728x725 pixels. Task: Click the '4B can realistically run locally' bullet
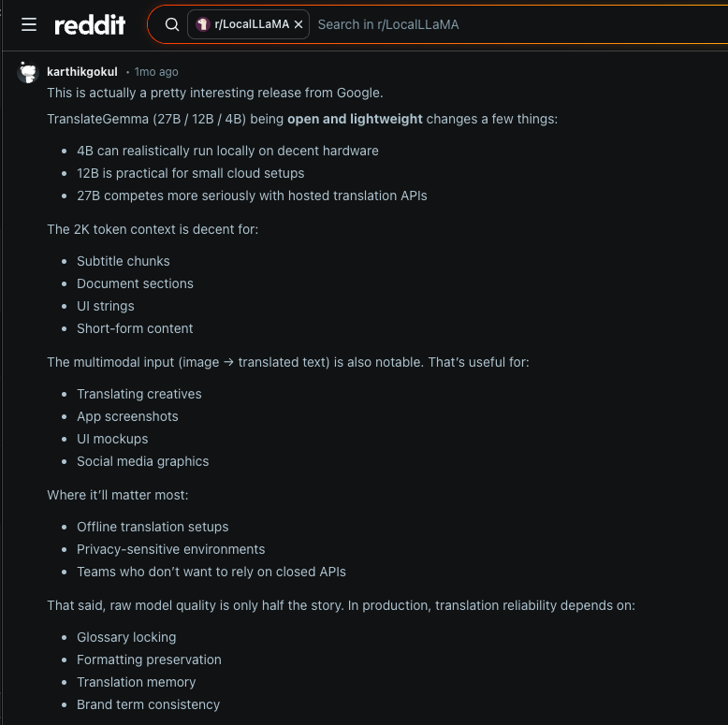[227, 151]
